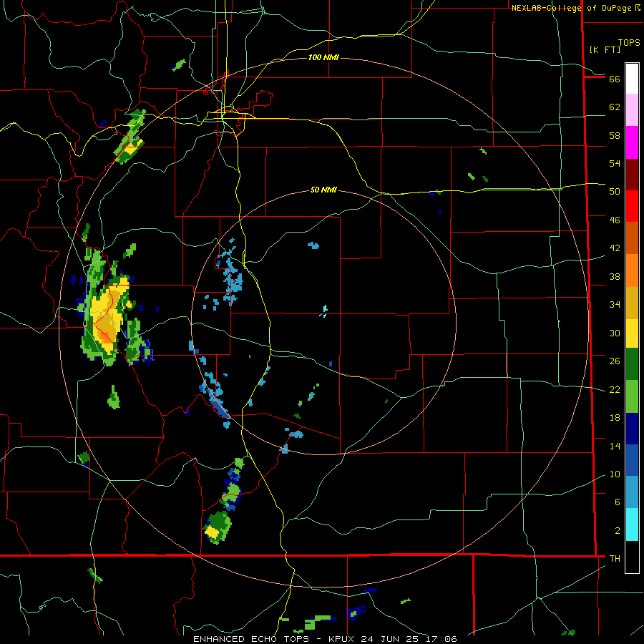Click legend value 22
Image resolution: width=644 pixels, height=644 pixels.
[x=615, y=389]
